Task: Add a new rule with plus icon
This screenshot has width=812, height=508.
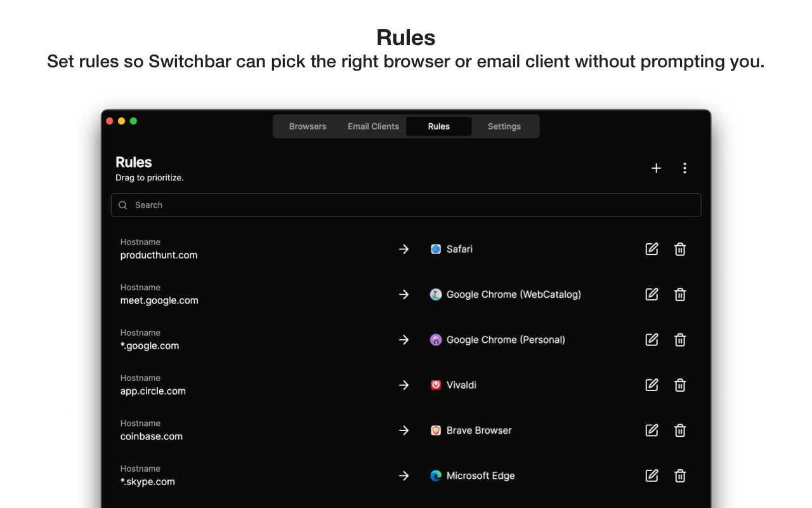Action: pyautogui.click(x=656, y=168)
